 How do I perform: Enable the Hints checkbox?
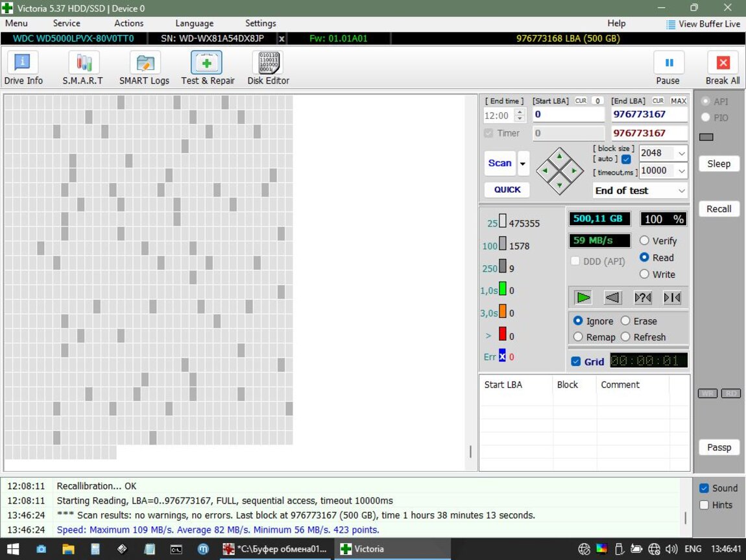click(704, 505)
